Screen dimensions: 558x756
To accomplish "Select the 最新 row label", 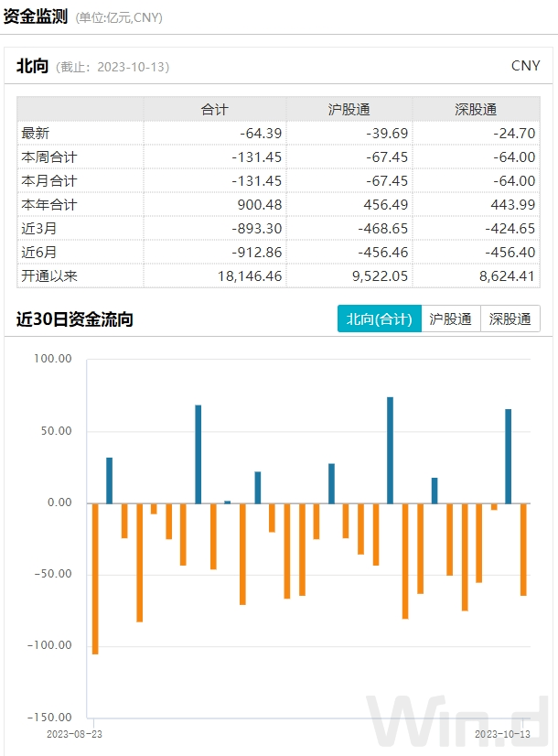I will click(36, 133).
